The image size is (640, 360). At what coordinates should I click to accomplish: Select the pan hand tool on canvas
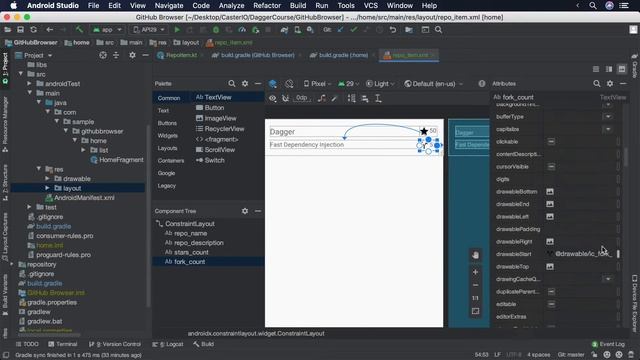pyautogui.click(x=475, y=256)
